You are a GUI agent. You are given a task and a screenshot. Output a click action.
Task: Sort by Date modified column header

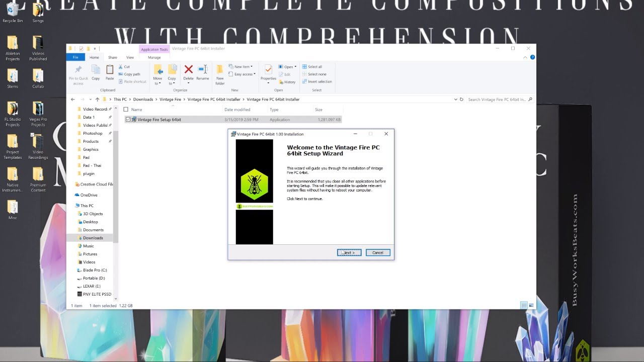(237, 109)
